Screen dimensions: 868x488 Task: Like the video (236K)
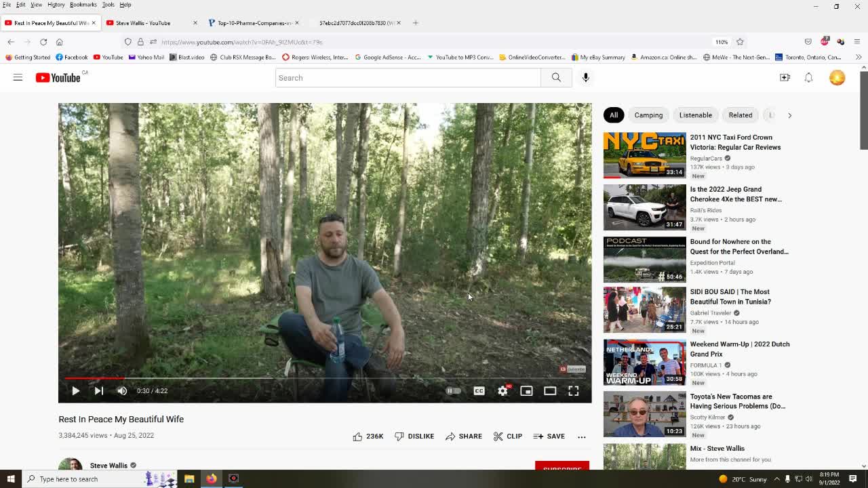[x=368, y=436]
